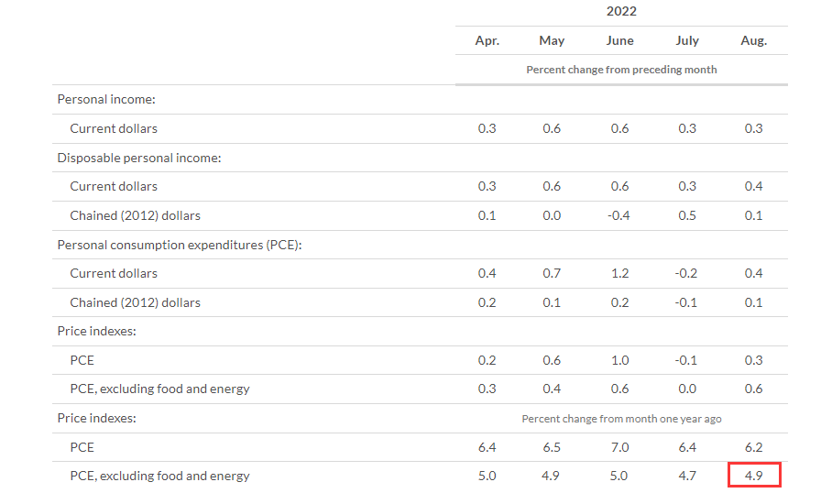Image resolution: width=832 pixels, height=504 pixels.
Task: Click the 'Disposable personal income:' row label
Action: pyautogui.click(x=139, y=158)
